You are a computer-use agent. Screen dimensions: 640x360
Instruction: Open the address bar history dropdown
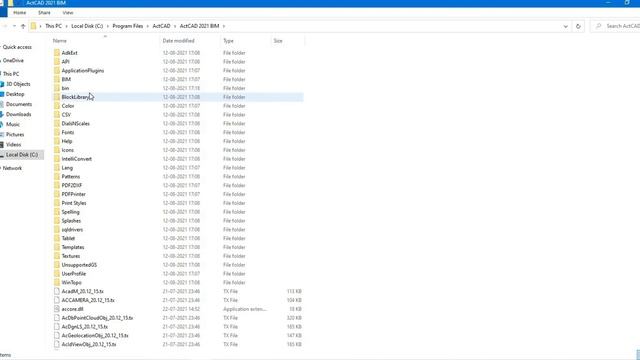tap(566, 26)
